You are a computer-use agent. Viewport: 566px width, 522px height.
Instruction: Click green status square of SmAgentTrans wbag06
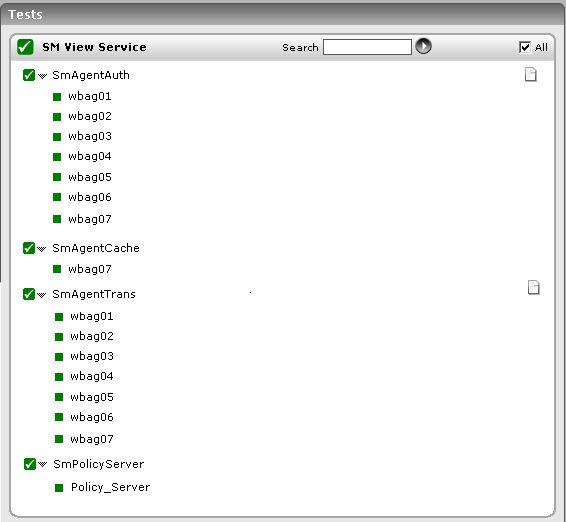(x=59, y=417)
